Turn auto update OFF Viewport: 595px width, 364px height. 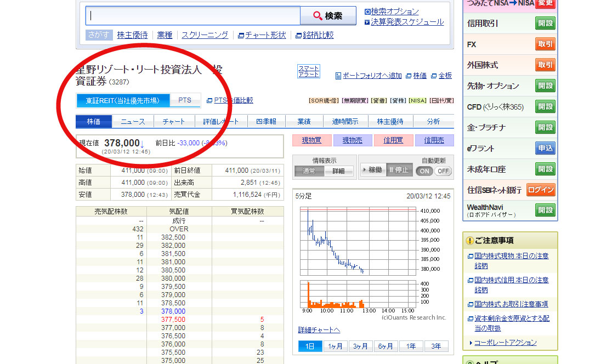(x=443, y=171)
